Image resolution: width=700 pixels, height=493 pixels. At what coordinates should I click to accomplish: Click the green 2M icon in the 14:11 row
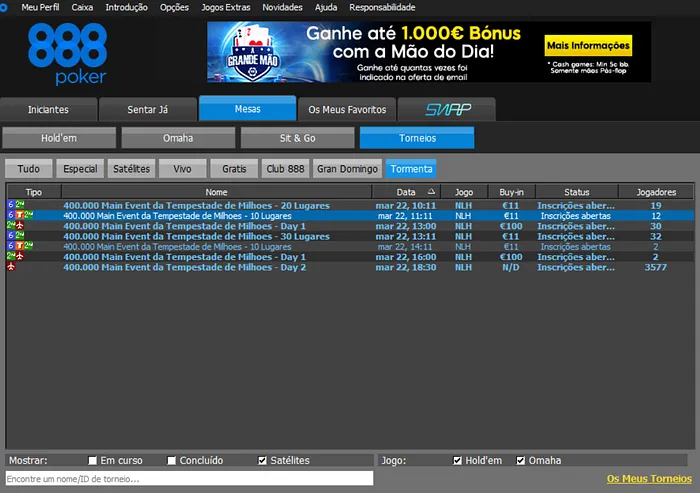click(29, 246)
